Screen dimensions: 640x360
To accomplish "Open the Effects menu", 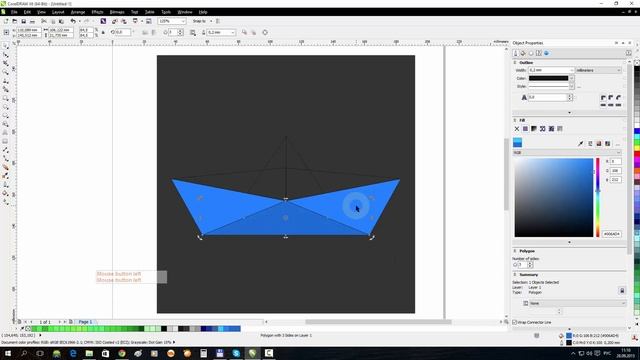I will [97, 12].
